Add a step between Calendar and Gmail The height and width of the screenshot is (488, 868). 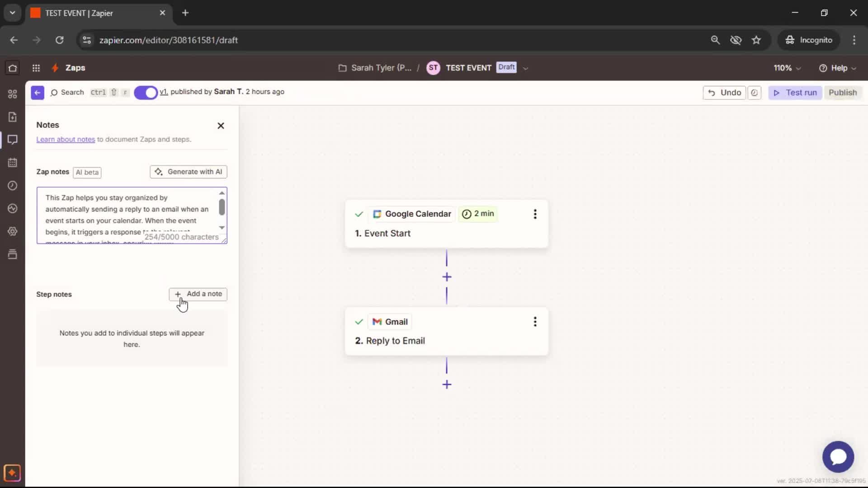point(447,277)
